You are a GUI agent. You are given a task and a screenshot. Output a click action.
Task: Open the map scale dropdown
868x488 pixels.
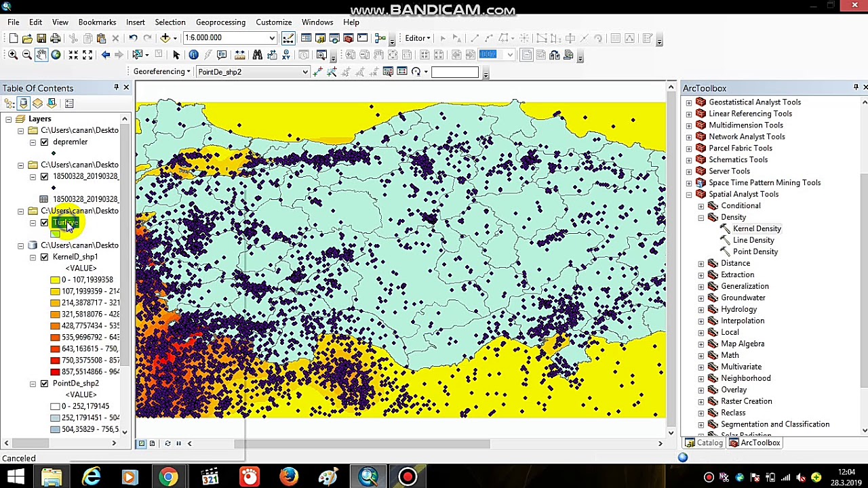[x=272, y=38]
